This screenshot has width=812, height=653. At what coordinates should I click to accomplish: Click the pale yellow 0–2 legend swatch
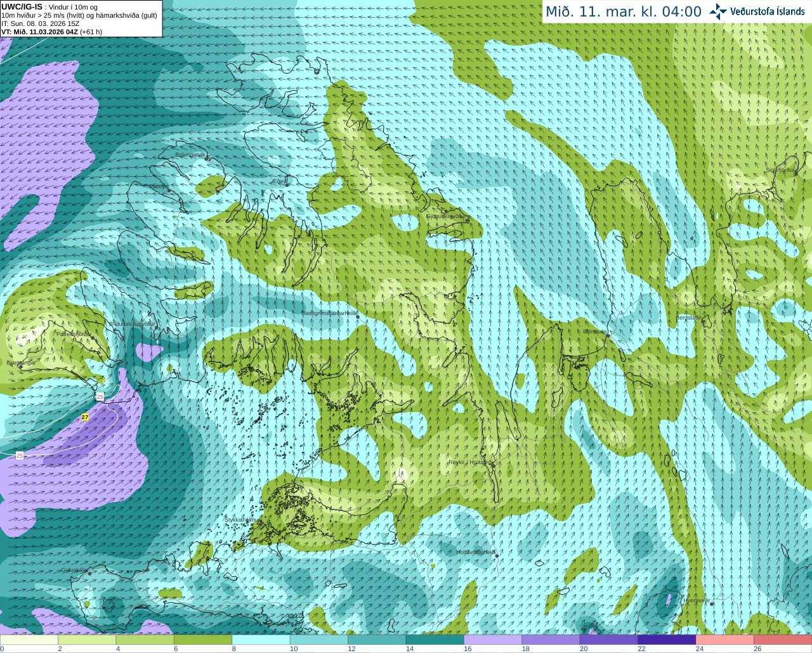(x=29, y=640)
